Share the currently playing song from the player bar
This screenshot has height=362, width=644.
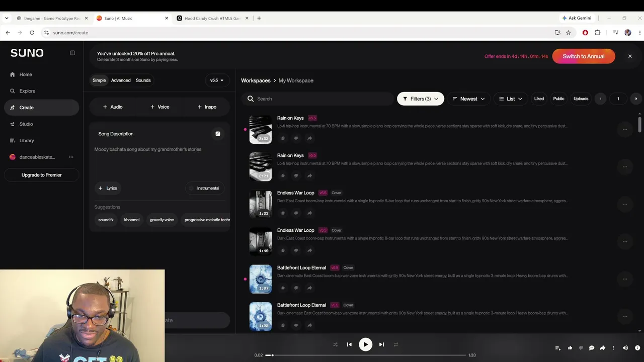[x=602, y=348]
